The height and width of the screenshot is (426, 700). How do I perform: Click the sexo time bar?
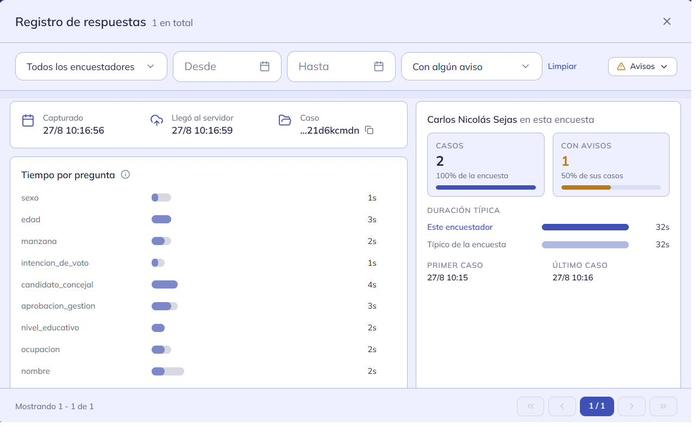pos(161,197)
